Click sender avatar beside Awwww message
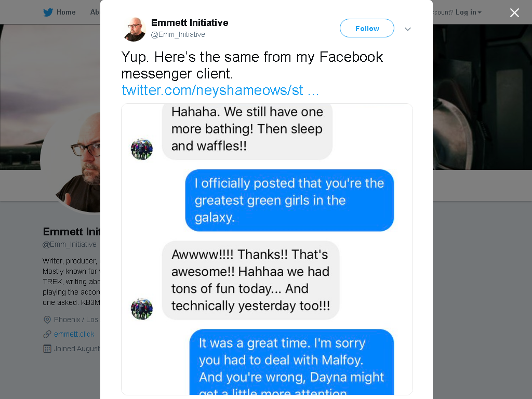 click(x=142, y=309)
